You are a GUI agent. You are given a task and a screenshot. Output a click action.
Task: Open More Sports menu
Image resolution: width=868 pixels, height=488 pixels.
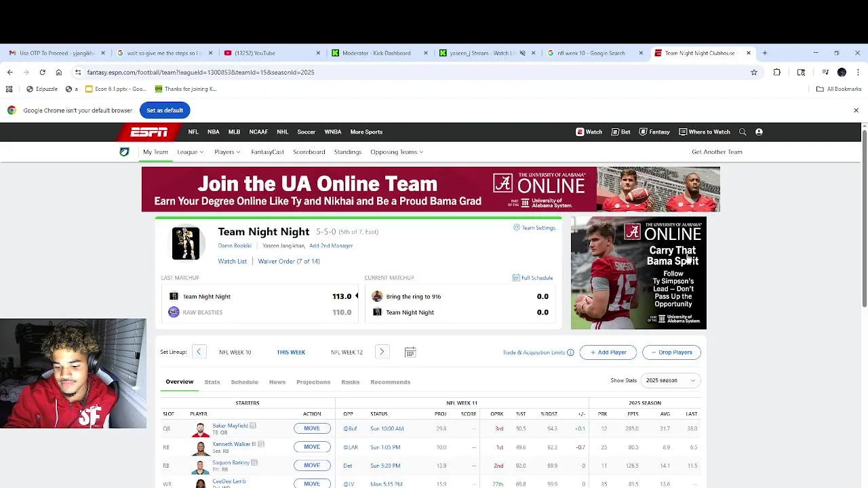pyautogui.click(x=366, y=132)
